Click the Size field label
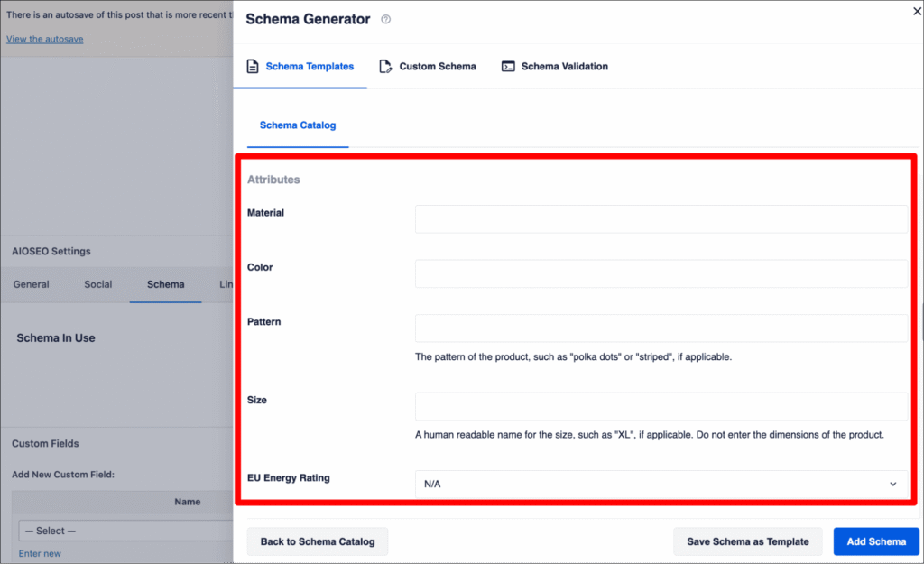The width and height of the screenshot is (924, 564). pyautogui.click(x=257, y=400)
